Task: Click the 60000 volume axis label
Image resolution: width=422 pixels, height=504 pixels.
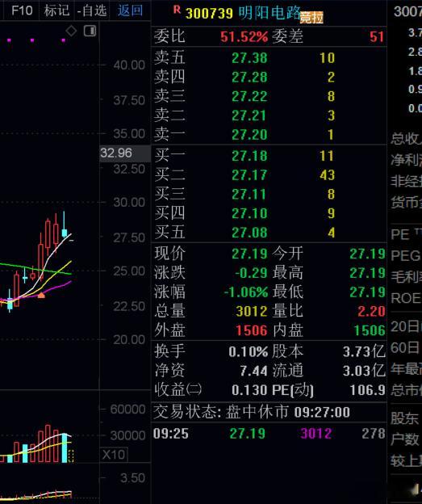Action: coord(127,409)
